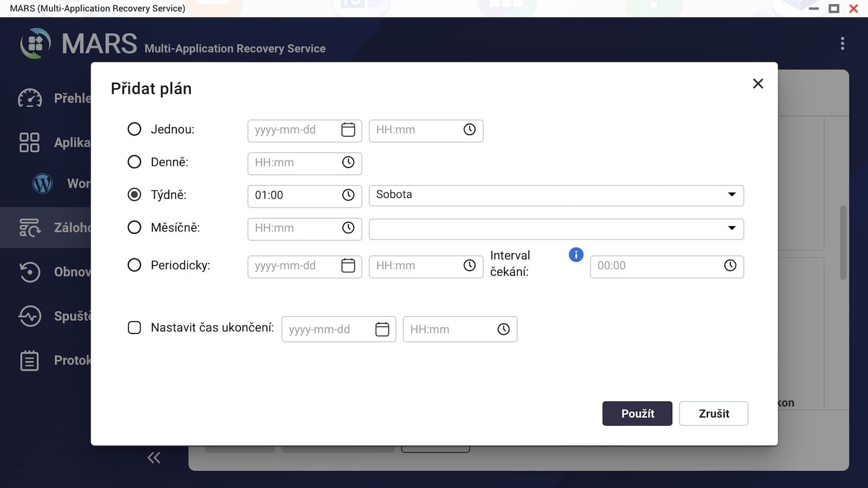Click the Aplikace grid icon in sidebar

tap(29, 143)
